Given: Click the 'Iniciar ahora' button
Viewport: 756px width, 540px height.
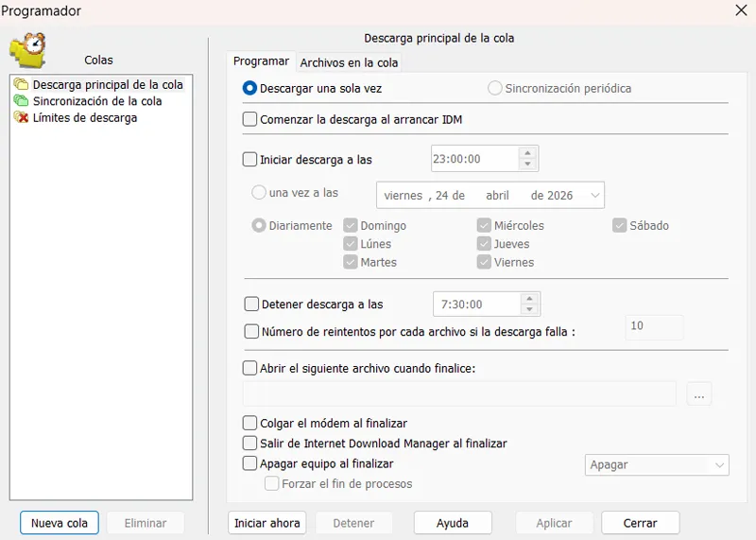Looking at the screenshot, I should pyautogui.click(x=267, y=523).
